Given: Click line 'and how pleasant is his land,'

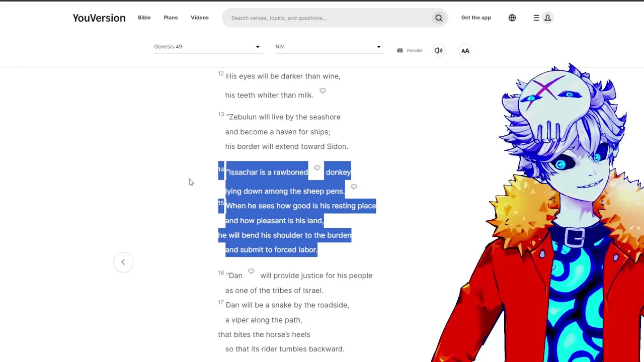Looking at the screenshot, I should click(275, 221).
